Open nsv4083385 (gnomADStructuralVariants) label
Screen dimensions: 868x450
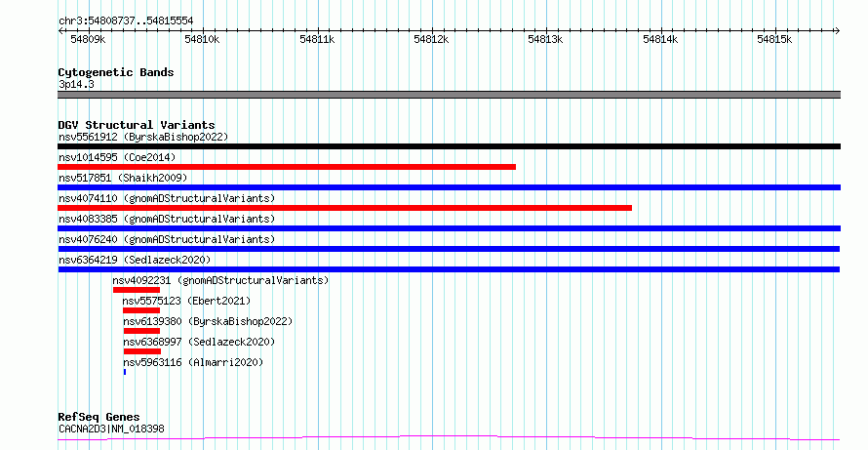pos(167,219)
